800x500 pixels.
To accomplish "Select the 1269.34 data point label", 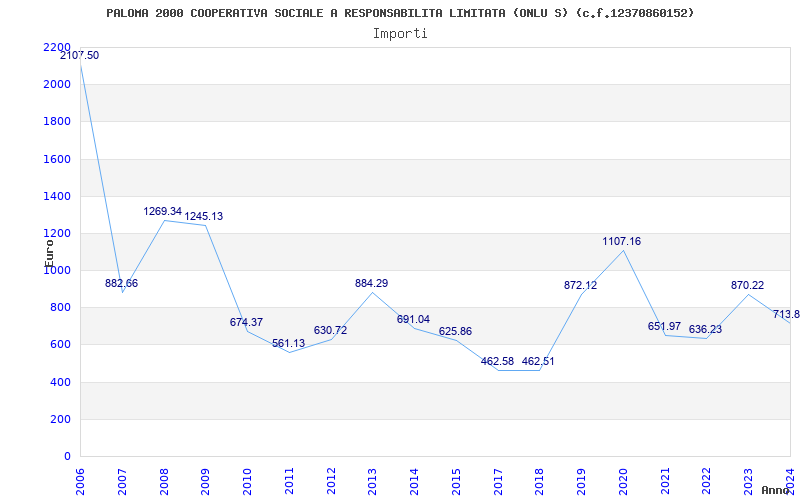I will (x=163, y=211).
